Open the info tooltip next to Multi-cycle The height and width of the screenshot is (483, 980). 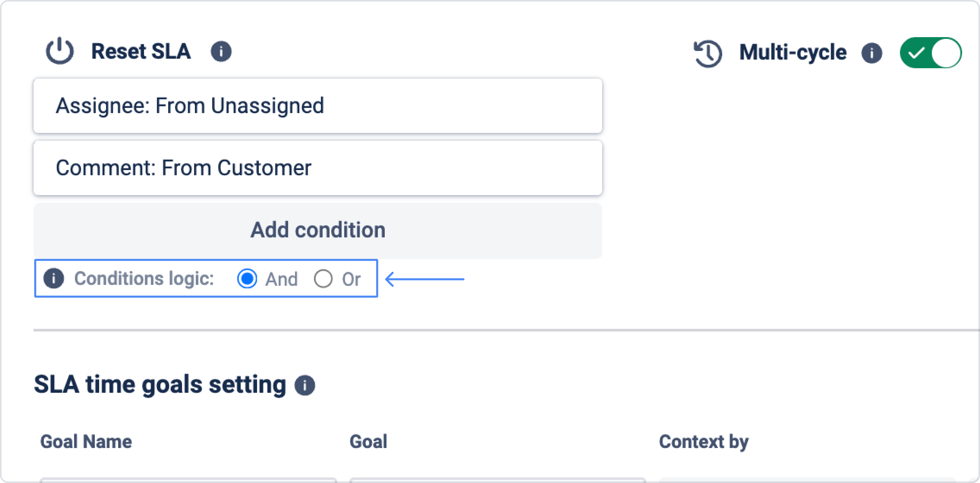click(x=872, y=53)
